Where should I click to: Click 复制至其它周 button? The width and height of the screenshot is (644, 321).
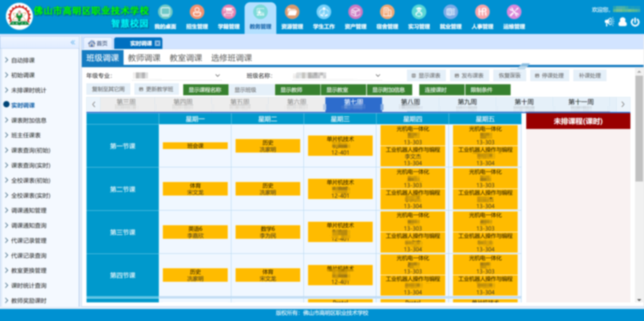click(108, 89)
